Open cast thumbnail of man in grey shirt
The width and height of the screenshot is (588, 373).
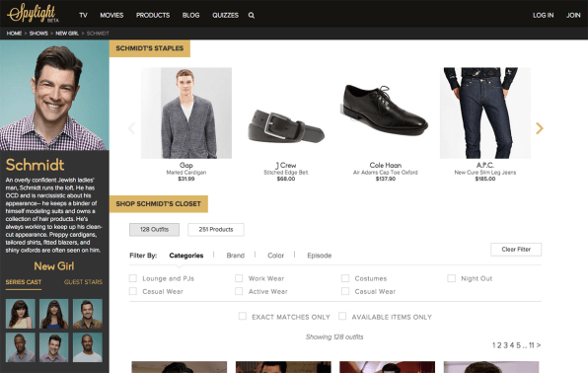click(x=21, y=347)
